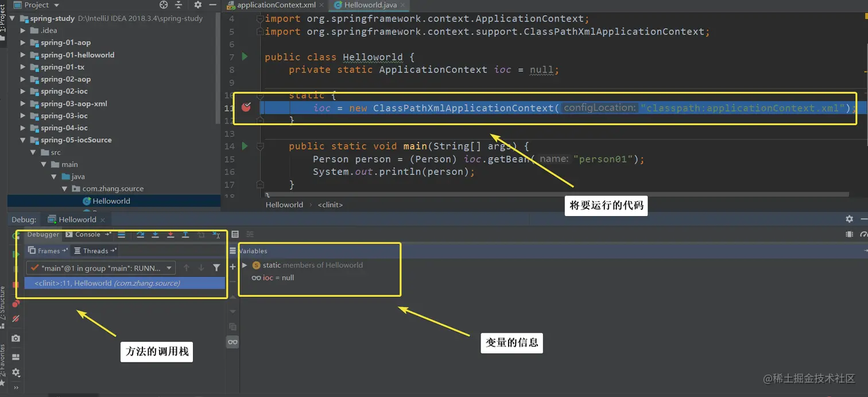Click the Step Into debugger icon
This screenshot has height=397, width=868.
(x=155, y=234)
